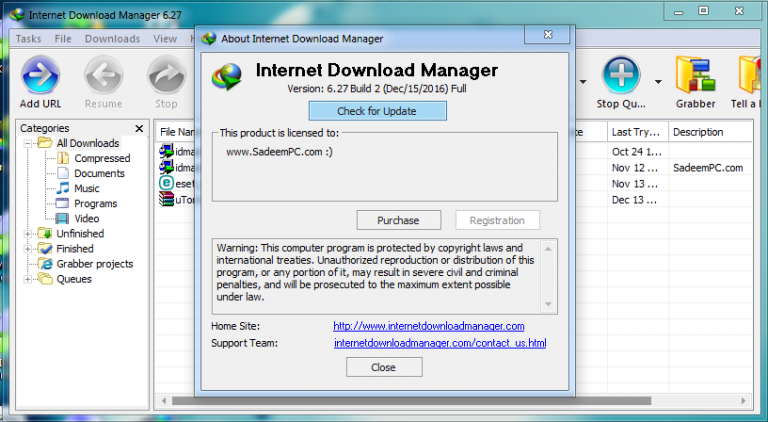This screenshot has width=768, height=422.
Task: Select the Music category icon
Action: click(x=63, y=188)
